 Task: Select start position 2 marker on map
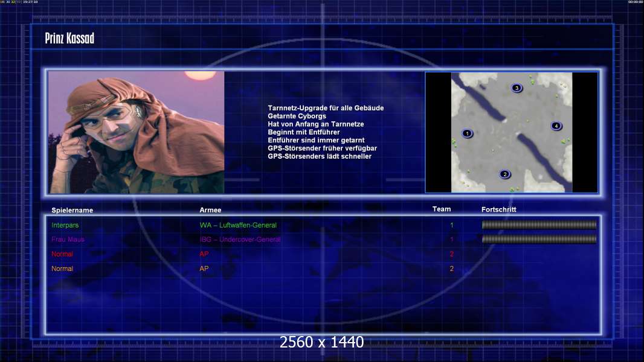[505, 174]
